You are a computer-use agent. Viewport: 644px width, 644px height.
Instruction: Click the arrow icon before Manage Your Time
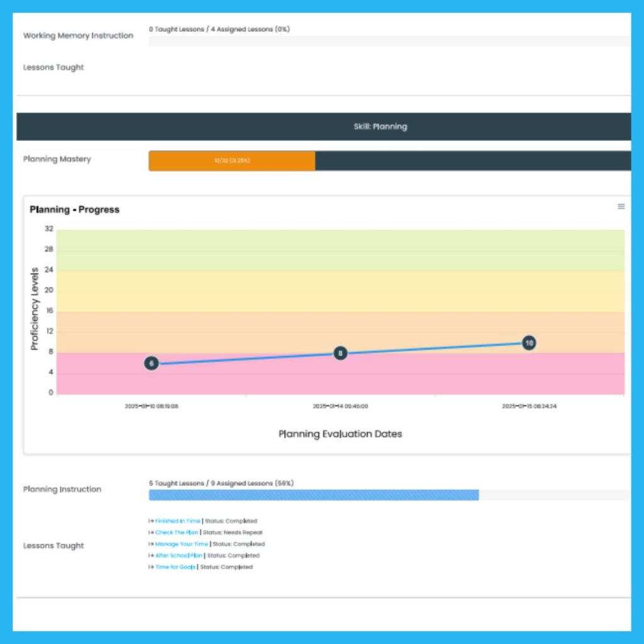click(151, 544)
